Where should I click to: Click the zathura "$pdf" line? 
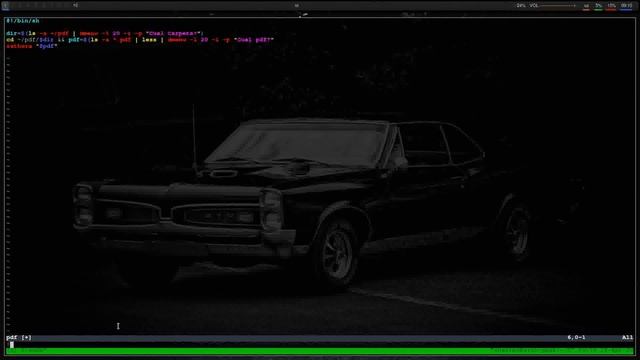32,47
